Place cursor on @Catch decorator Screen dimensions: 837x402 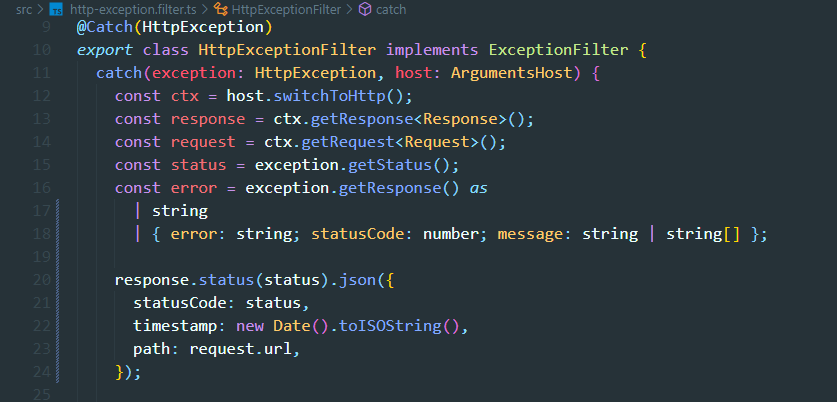coord(105,27)
